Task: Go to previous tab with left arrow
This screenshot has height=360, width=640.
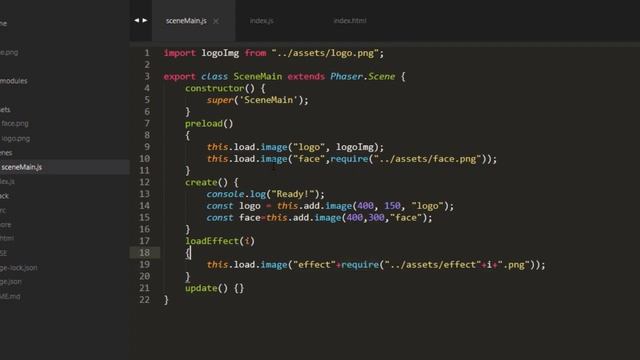Action: coord(136,20)
